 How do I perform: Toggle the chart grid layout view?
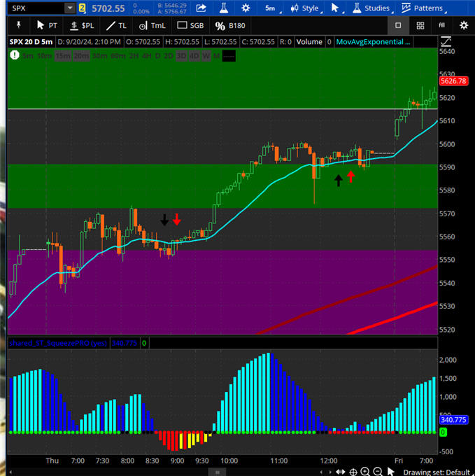coord(420,25)
